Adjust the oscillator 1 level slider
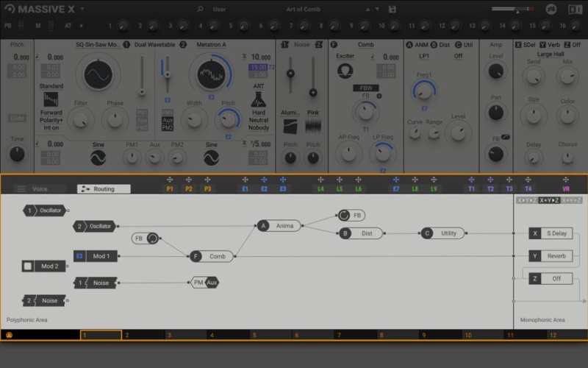This screenshot has width=588, height=368. (142, 91)
